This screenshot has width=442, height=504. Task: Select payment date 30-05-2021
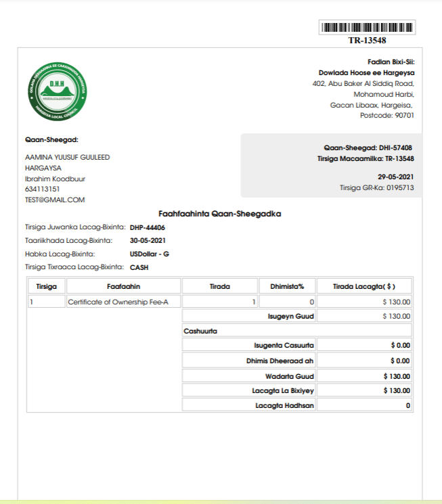148,240
